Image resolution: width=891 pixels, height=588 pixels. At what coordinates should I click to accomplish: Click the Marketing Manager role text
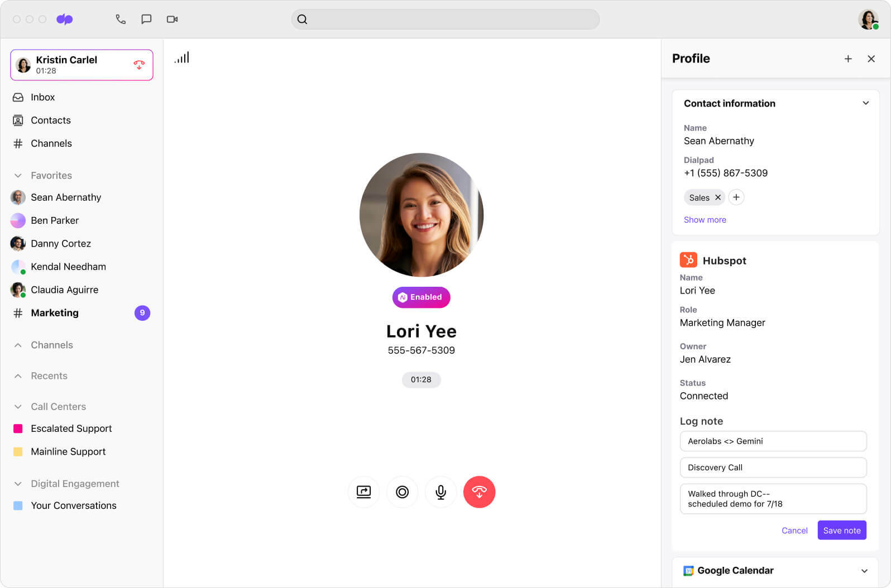pos(722,323)
